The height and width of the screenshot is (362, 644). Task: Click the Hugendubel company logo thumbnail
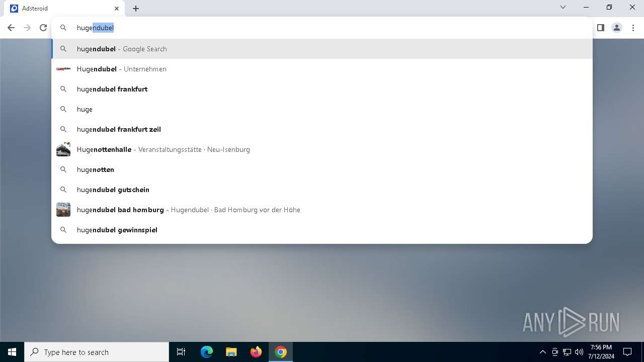click(63, 69)
